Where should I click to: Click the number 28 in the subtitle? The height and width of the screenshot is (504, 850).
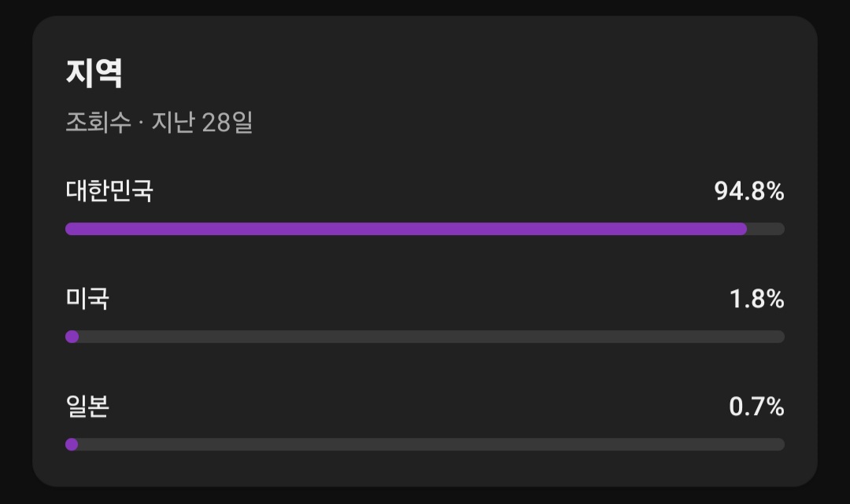(x=215, y=123)
